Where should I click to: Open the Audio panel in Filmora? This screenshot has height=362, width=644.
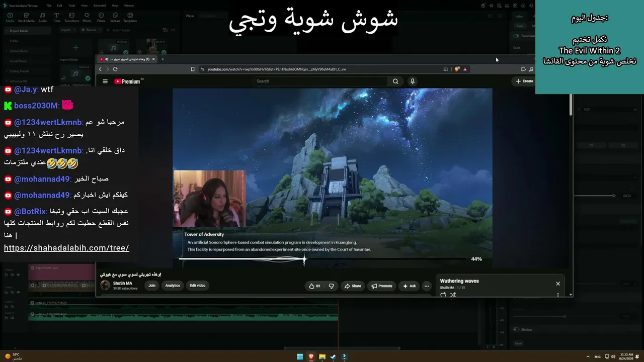pyautogui.click(x=43, y=18)
